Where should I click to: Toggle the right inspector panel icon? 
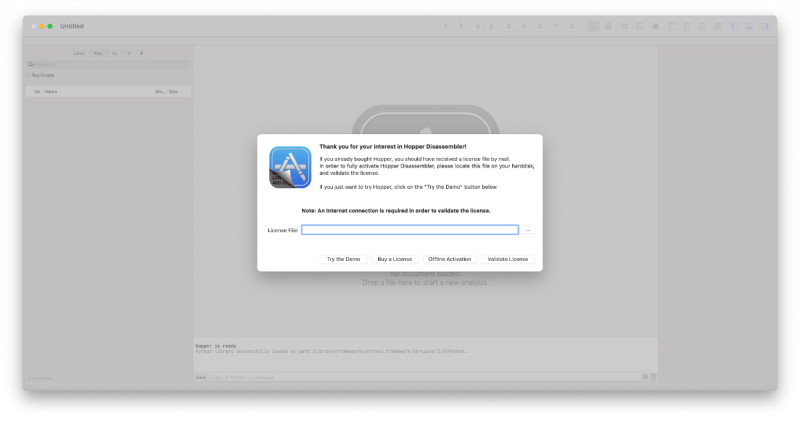pos(765,26)
